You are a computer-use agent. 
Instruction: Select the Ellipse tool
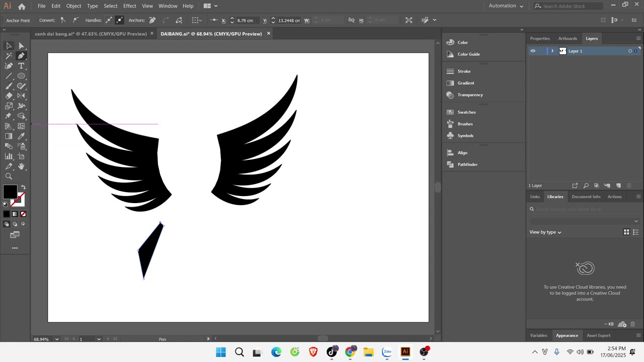pyautogui.click(x=21, y=76)
